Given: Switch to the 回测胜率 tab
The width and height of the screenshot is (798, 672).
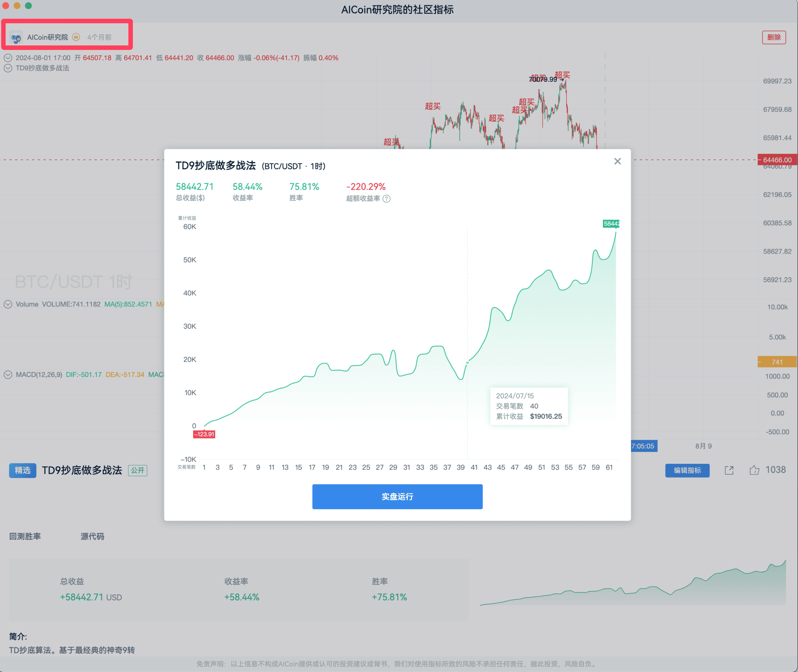Looking at the screenshot, I should point(25,536).
